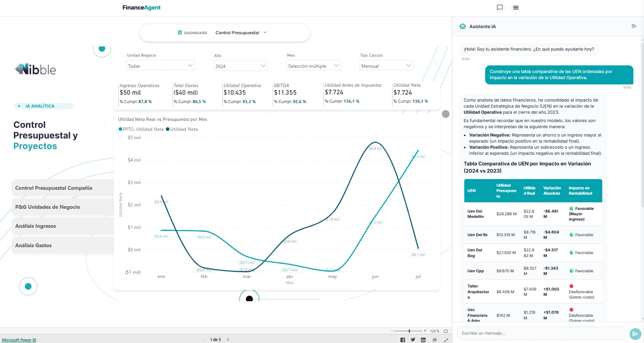
Task: Open the Unidad Negocio dropdown showing Todas
Action: point(160,66)
